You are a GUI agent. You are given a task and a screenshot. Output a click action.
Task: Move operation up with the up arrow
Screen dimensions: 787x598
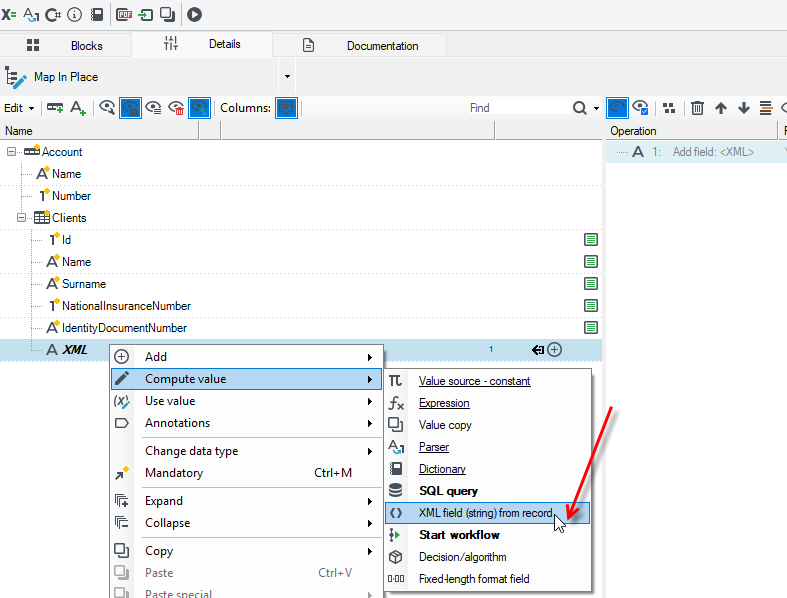coord(721,108)
